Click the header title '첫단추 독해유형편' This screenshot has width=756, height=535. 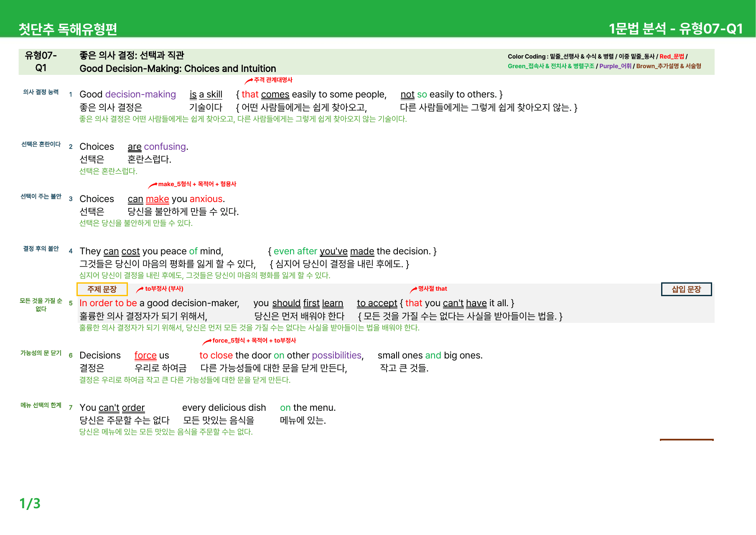pos(68,29)
